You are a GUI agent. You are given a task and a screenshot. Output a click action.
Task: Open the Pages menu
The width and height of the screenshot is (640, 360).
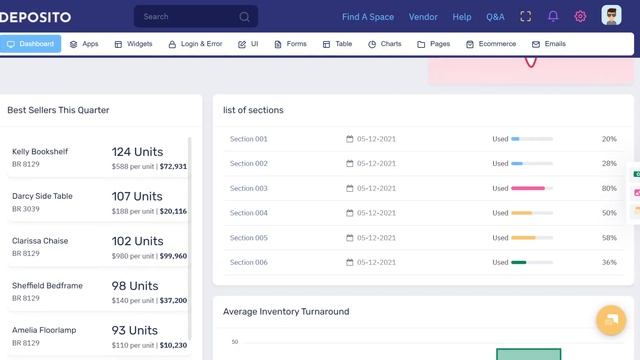coord(433,44)
